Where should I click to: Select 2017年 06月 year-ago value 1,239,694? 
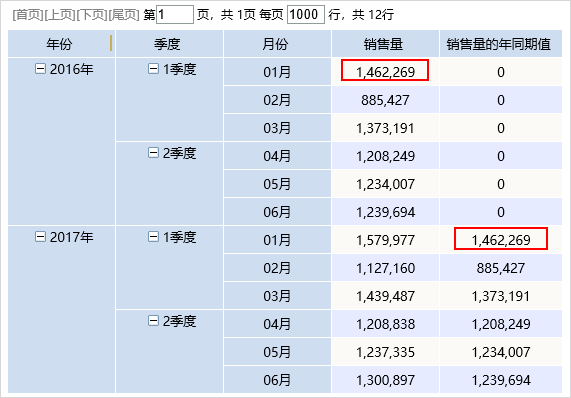coord(501,380)
